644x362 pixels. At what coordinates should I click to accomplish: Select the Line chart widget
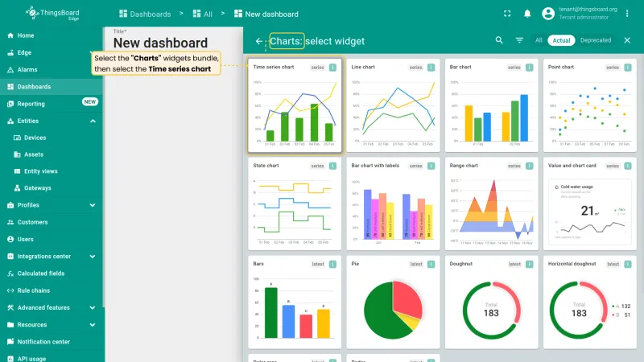coord(393,105)
